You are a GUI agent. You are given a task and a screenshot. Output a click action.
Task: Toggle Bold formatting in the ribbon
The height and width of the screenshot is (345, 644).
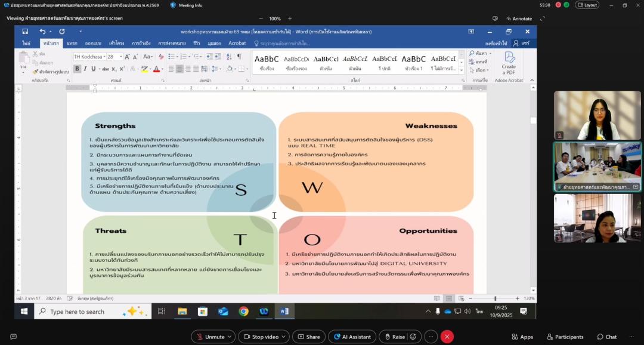77,69
